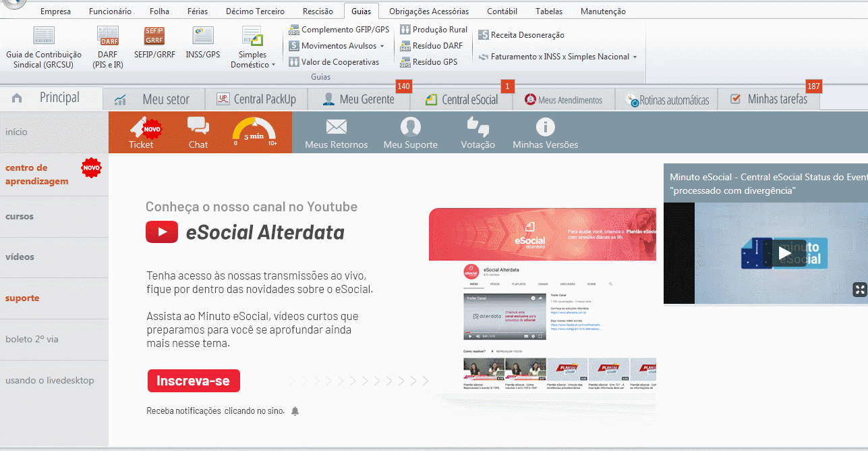Open the Meu Gerente tab
Viewport: 868px width, 451px height.
click(x=359, y=99)
